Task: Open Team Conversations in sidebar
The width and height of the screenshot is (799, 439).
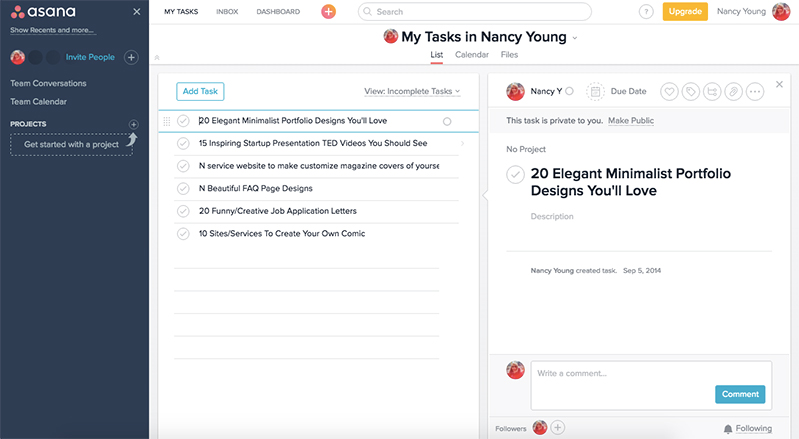Action: pos(48,84)
